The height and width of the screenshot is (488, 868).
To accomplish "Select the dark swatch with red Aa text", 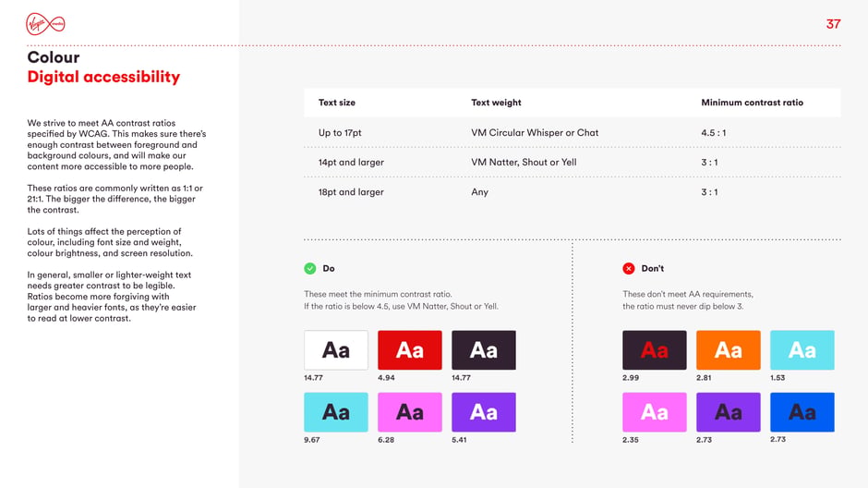I will (655, 350).
